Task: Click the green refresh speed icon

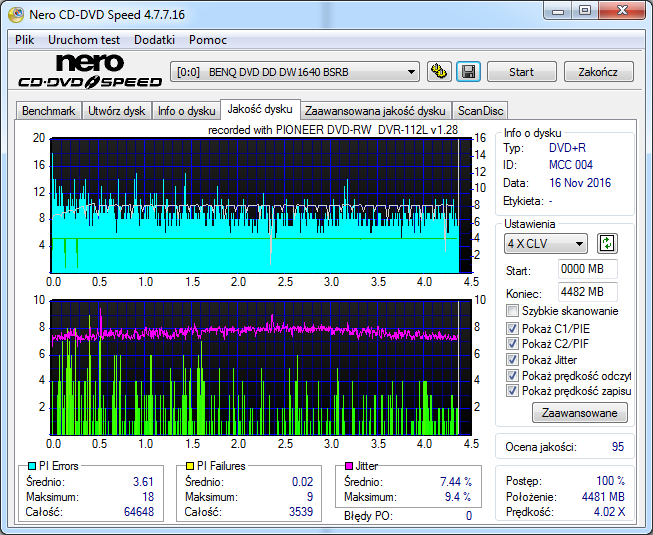Action: pos(607,243)
